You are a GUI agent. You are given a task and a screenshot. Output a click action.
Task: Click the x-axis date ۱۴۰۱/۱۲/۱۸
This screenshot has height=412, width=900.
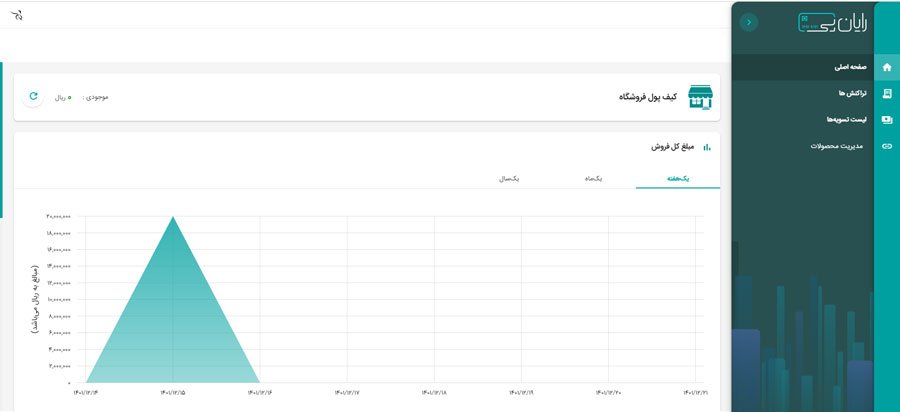coord(434,392)
